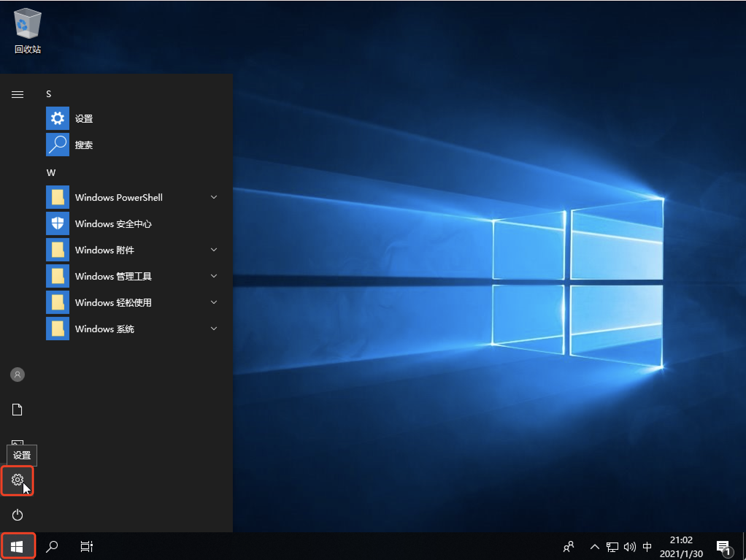Viewport: 746px width, 560px height.
Task: Open Windows Security shield icon
Action: point(58,223)
